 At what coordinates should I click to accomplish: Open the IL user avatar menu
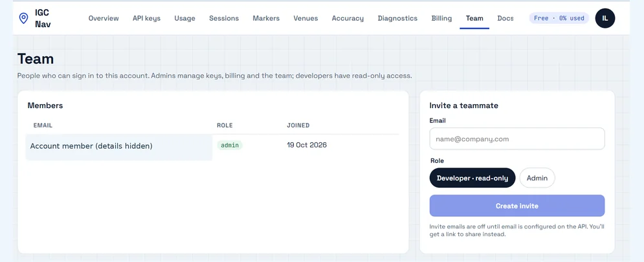(x=605, y=18)
